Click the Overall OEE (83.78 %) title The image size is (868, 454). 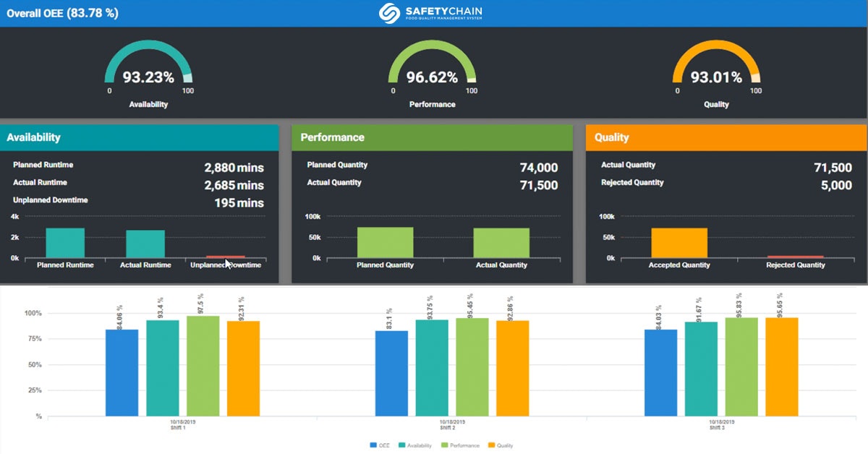click(x=62, y=13)
